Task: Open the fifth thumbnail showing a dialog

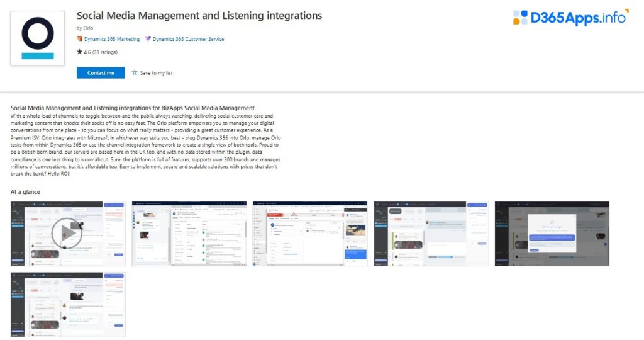Action: [x=552, y=234]
